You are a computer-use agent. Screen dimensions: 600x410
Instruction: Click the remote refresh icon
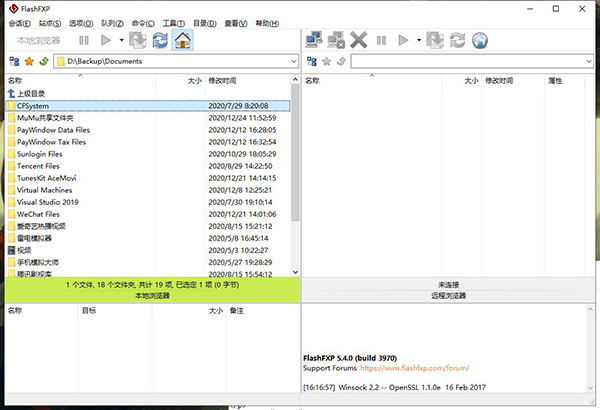coord(457,40)
